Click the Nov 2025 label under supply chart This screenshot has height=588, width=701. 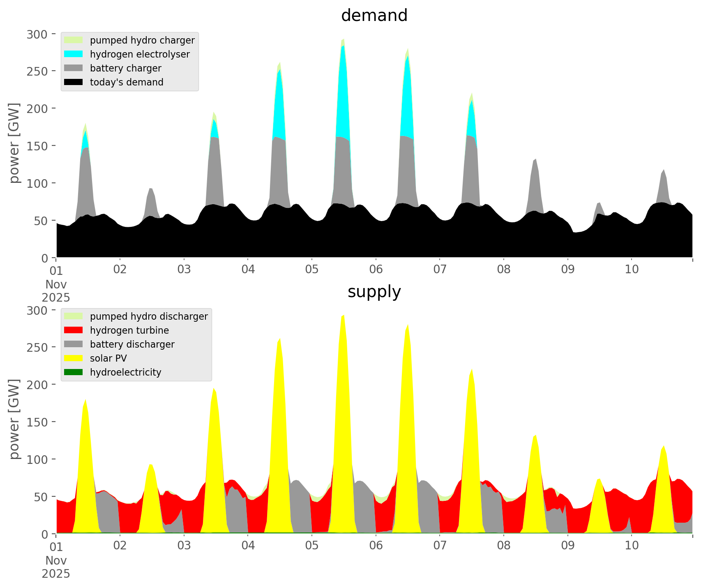click(x=56, y=567)
